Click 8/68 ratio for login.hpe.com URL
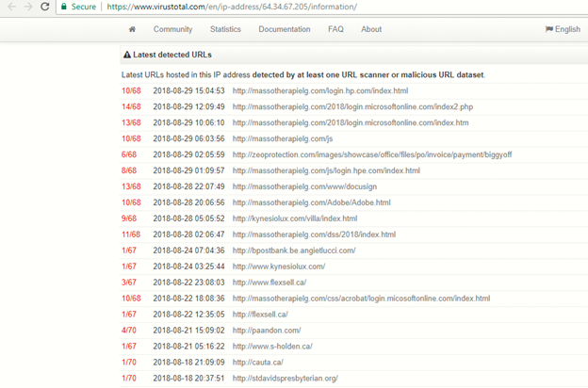 pyautogui.click(x=129, y=171)
